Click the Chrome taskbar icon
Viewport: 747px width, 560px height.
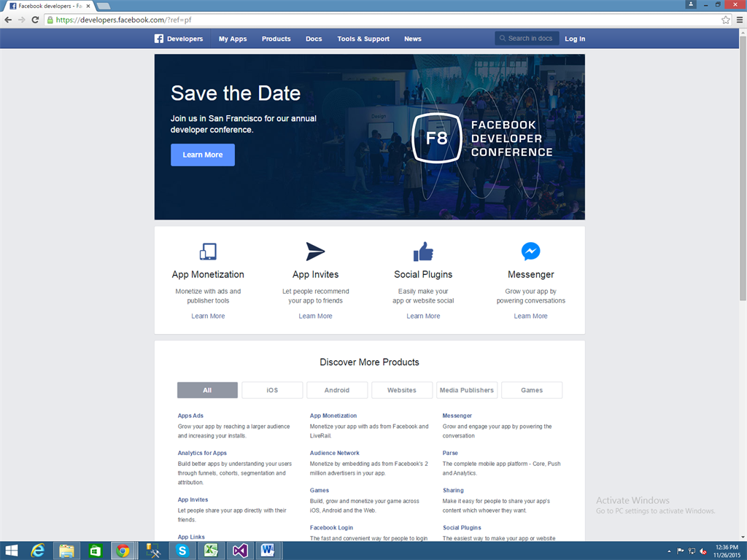(x=123, y=551)
